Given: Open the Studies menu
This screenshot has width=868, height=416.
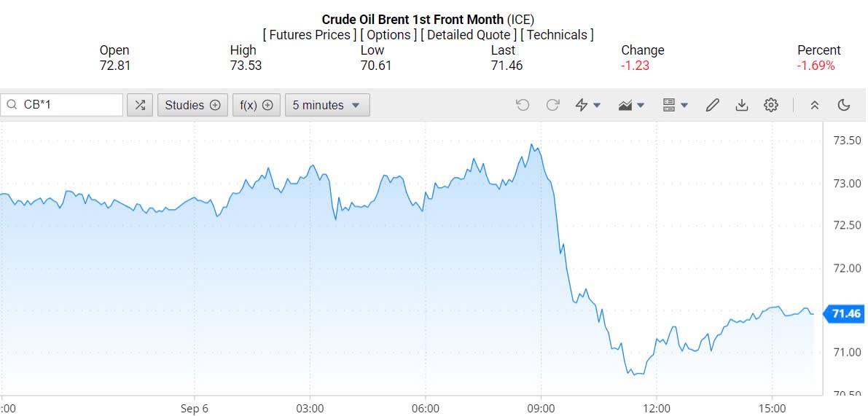Looking at the screenshot, I should click(192, 105).
